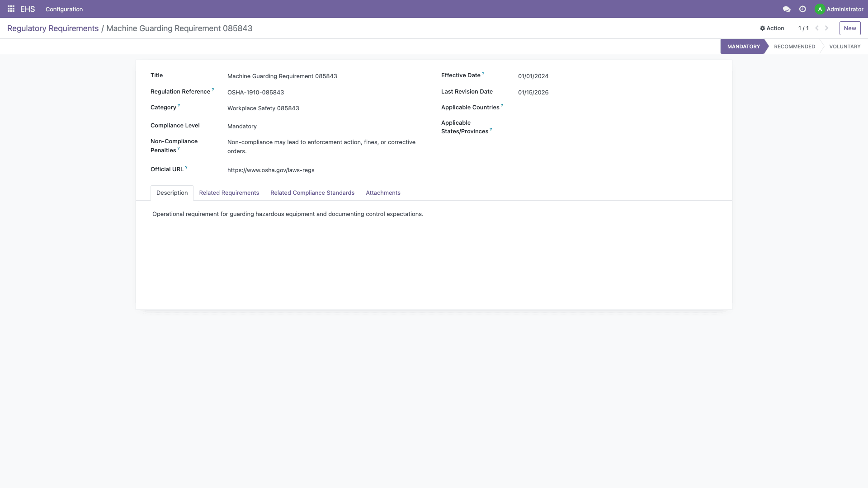Select the MANDATORY stage pill
The width and height of the screenshot is (868, 488).
click(743, 46)
